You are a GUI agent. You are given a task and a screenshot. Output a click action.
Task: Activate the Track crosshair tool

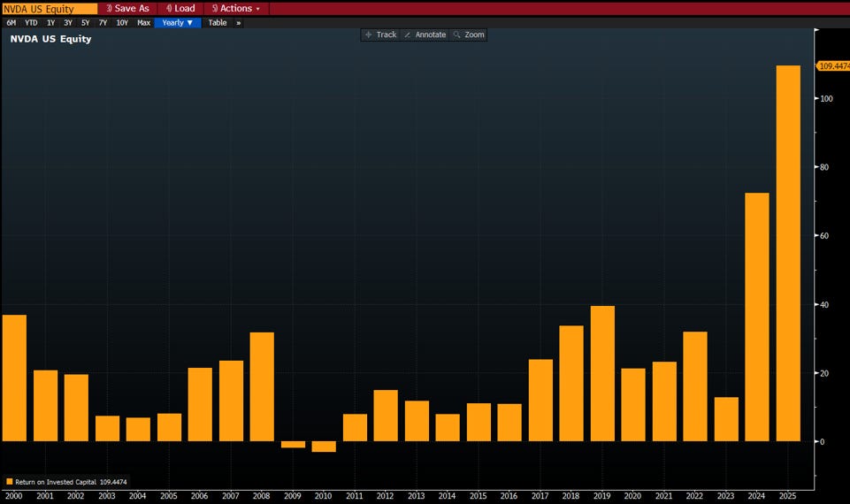381,34
